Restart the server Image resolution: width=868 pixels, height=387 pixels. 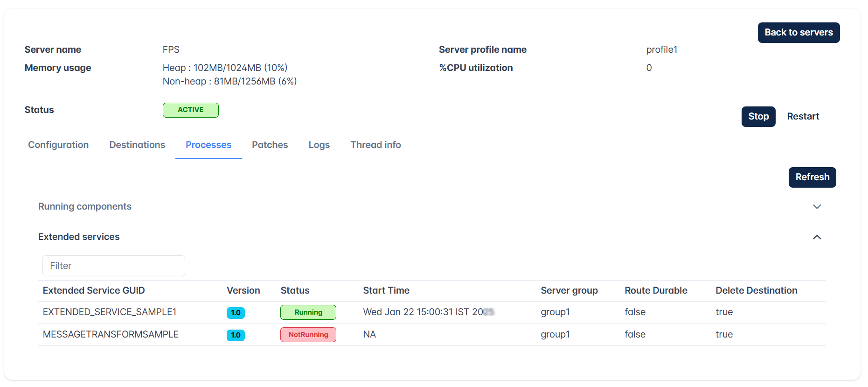tap(803, 117)
